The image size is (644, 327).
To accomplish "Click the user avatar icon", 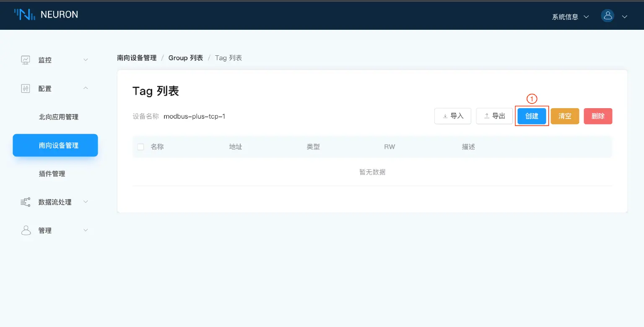I will click(x=608, y=16).
